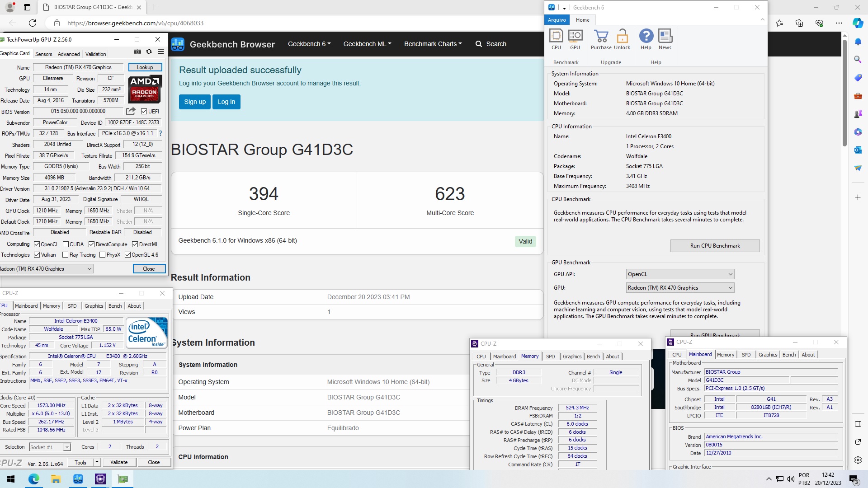
Task: Open the Advanced tab in GPU-Z
Action: 69,54
